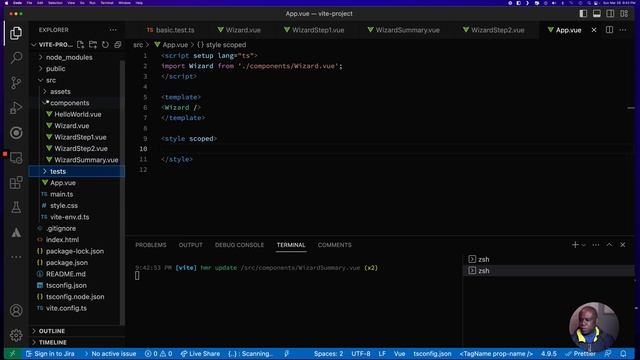The image size is (640, 360).
Task: Click the UTF-8 encoding status item
Action: click(x=361, y=354)
